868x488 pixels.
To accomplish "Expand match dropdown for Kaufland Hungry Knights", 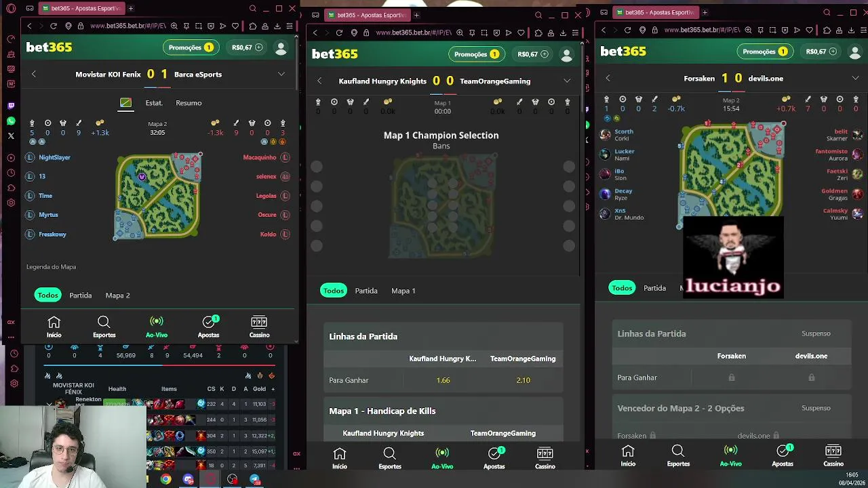I will tap(567, 81).
